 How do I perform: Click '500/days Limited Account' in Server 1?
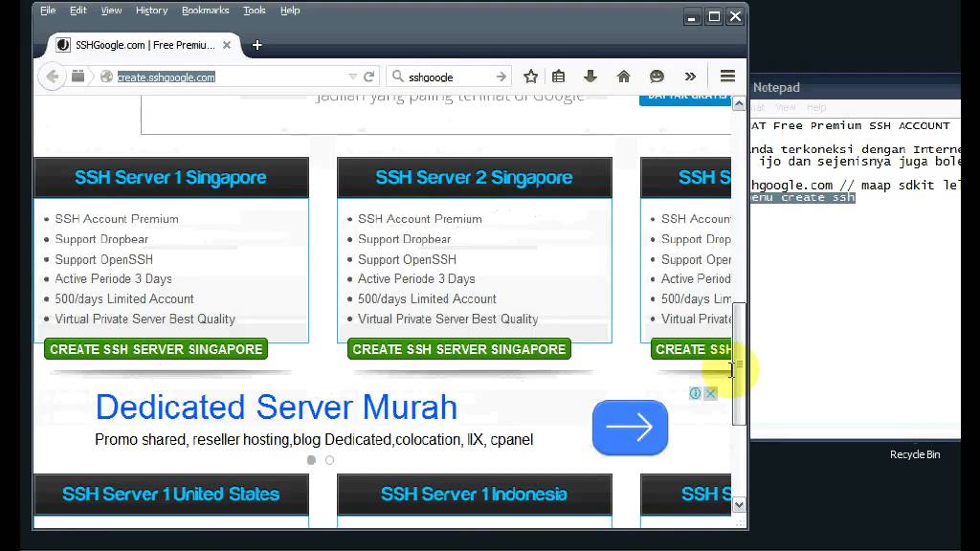[x=124, y=298]
